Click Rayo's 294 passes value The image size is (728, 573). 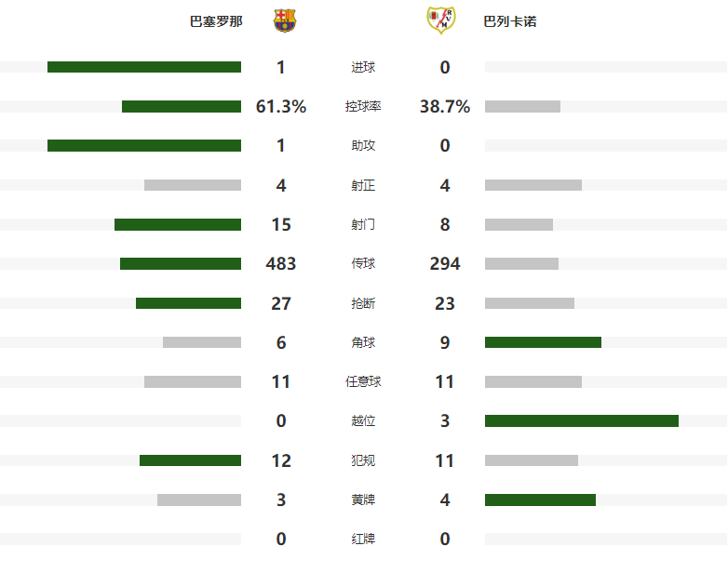pos(445,264)
